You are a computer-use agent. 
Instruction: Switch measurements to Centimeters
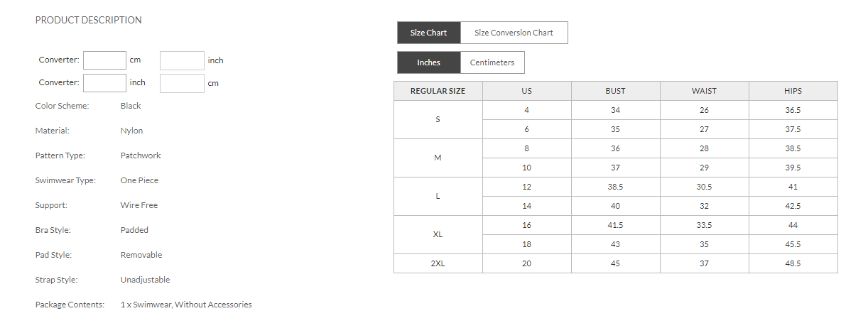(x=492, y=62)
